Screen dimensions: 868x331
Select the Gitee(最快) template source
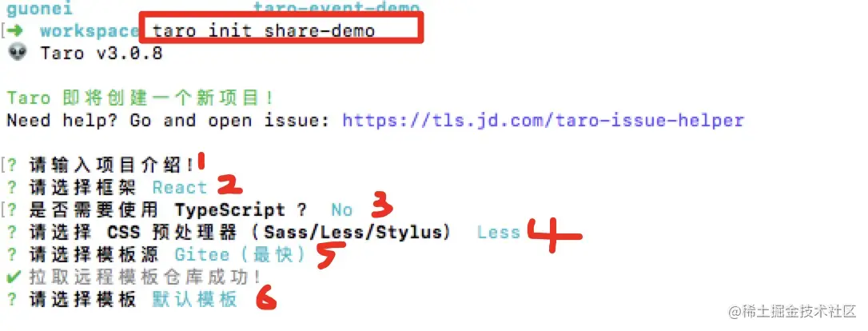point(241,254)
